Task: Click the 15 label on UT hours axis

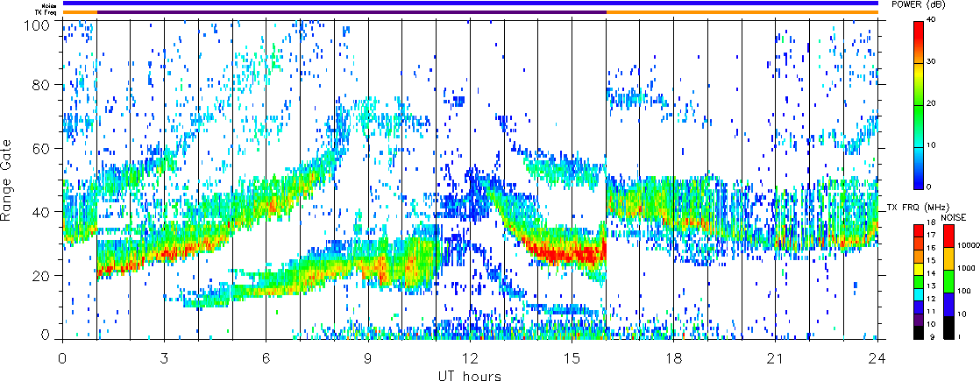Action: tap(572, 358)
